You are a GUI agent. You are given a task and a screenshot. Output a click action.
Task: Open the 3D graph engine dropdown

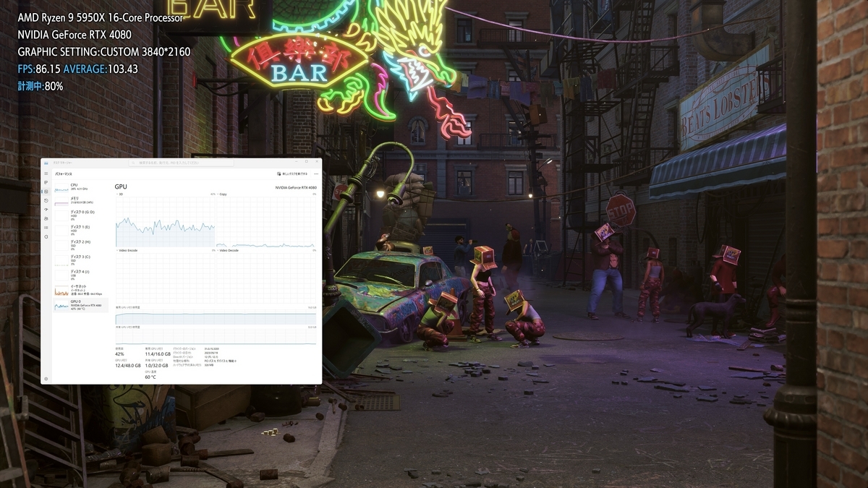coord(120,194)
